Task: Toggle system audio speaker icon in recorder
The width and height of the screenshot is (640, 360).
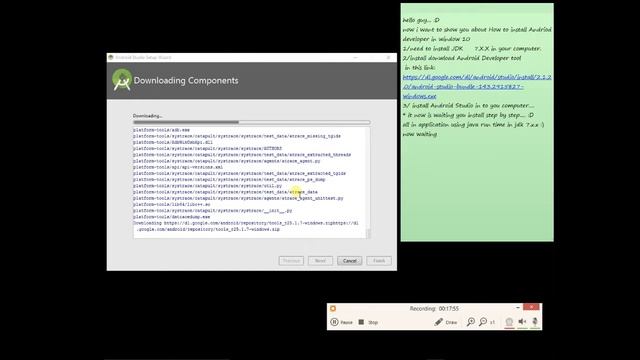Action: coord(522,322)
